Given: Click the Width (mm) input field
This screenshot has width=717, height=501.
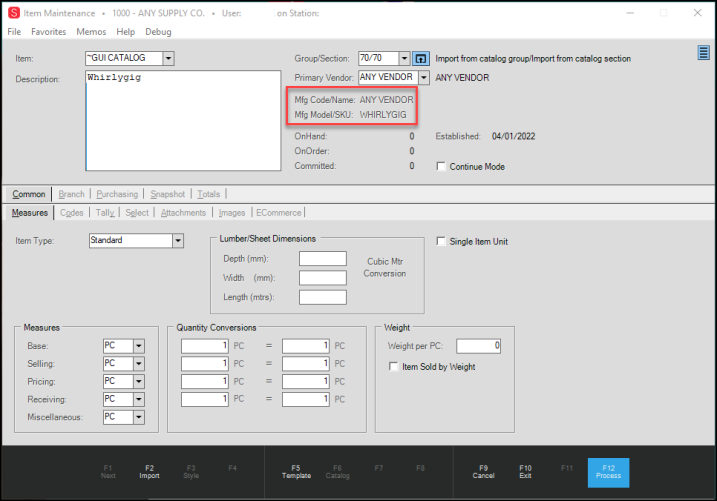Looking at the screenshot, I should point(323,278).
